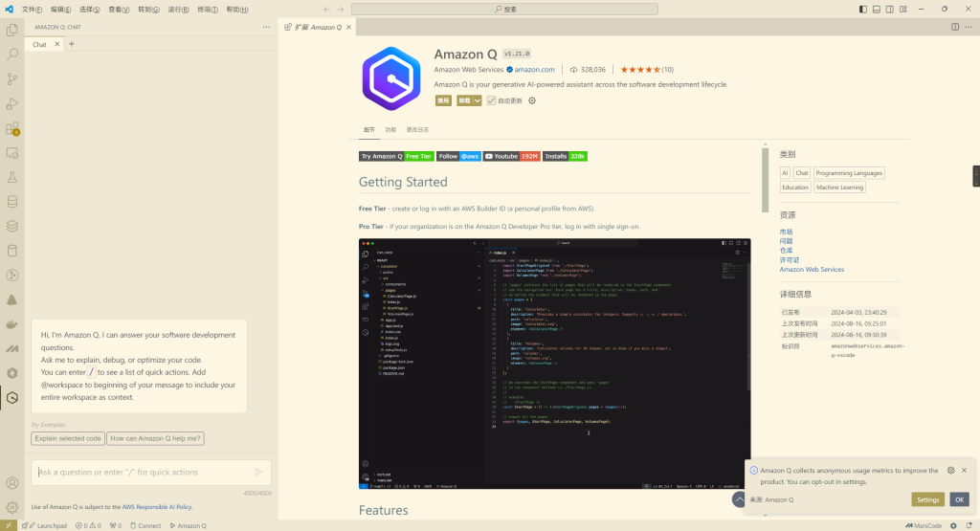Open the amazon.com publisher link
The image size is (980, 531).
pos(534,69)
